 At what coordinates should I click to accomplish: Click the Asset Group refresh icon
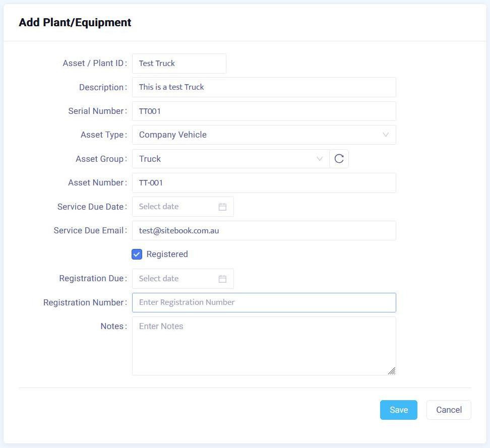(x=339, y=159)
